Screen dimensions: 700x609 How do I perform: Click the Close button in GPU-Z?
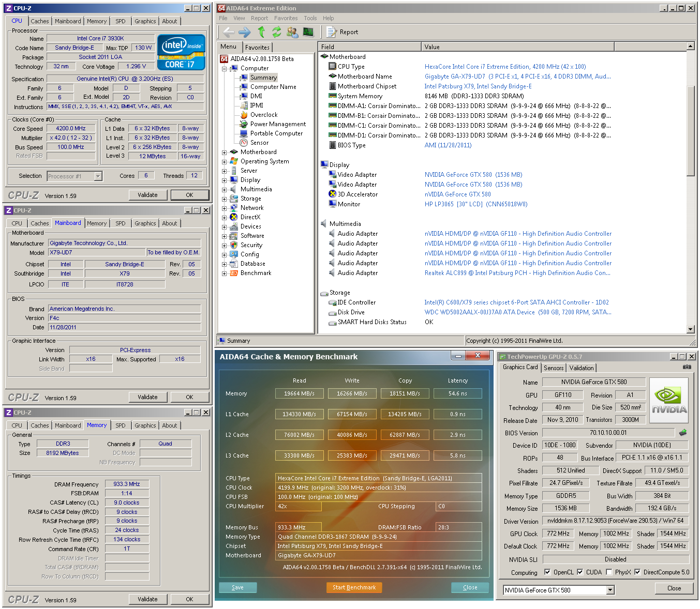click(674, 588)
